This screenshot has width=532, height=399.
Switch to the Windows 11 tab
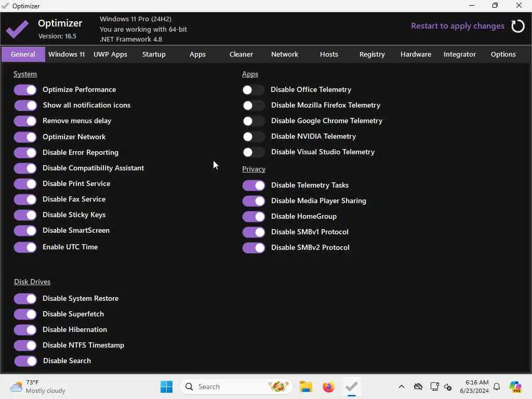pos(66,54)
